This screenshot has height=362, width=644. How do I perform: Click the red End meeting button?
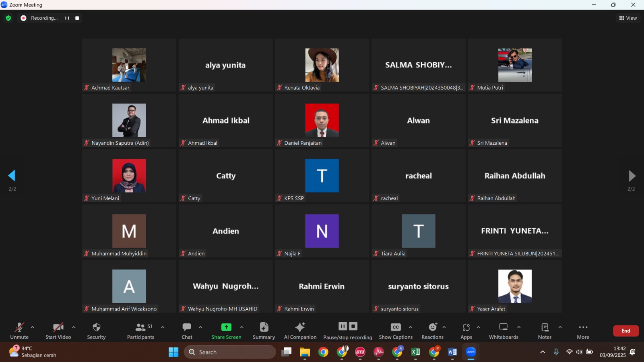click(625, 331)
